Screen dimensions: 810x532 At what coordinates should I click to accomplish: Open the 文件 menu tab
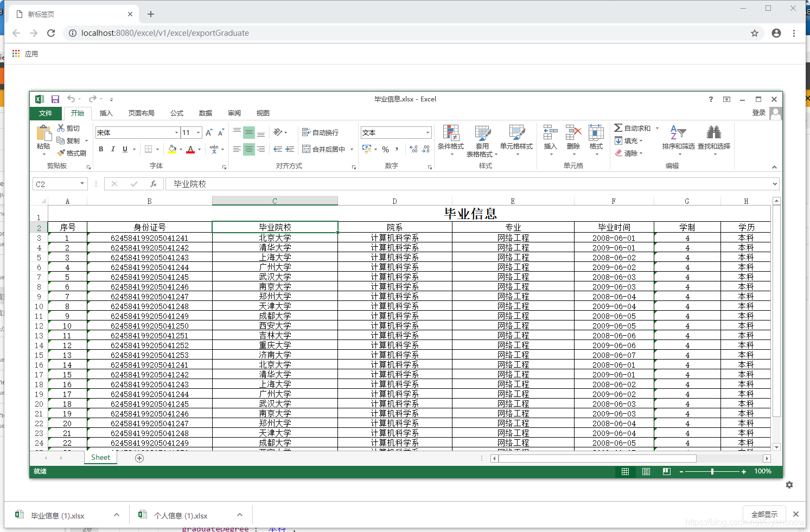tap(46, 113)
